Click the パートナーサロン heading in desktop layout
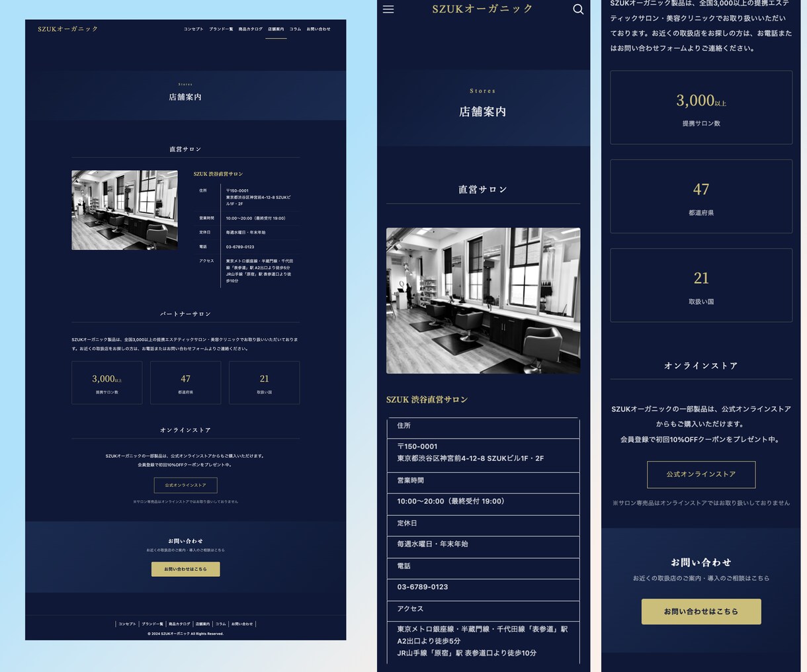 (x=185, y=314)
